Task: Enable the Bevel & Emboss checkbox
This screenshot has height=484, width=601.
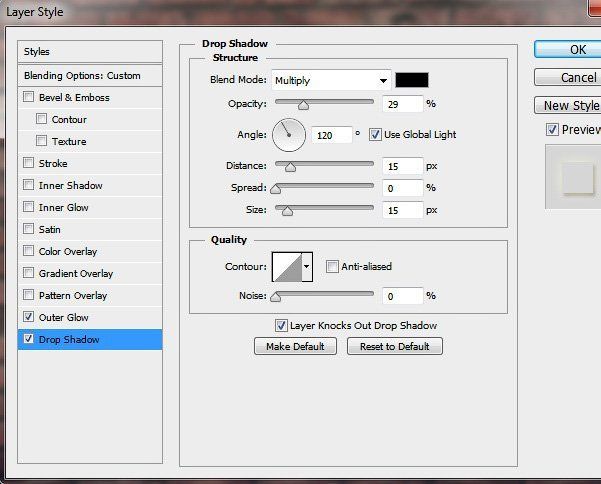Action: (29, 97)
